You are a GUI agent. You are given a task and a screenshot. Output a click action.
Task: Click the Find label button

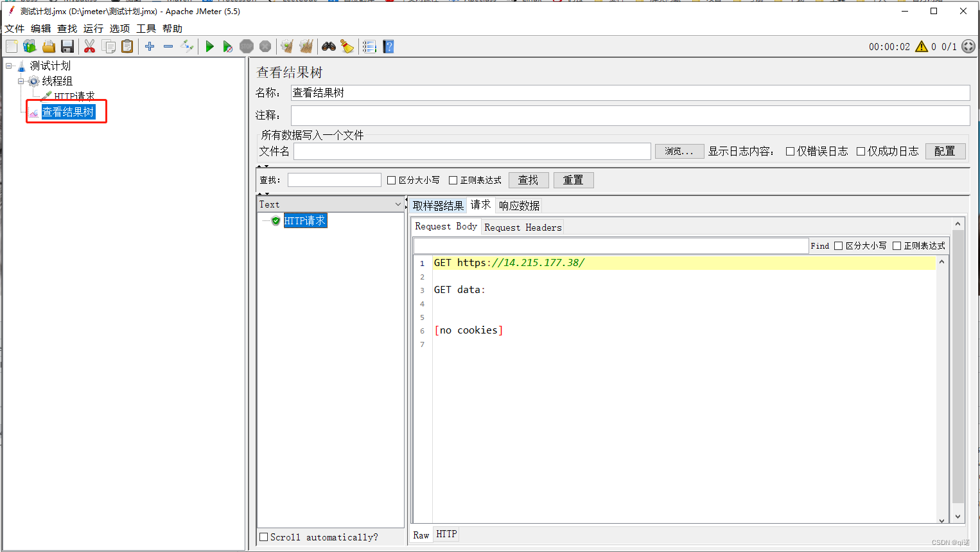(x=820, y=246)
